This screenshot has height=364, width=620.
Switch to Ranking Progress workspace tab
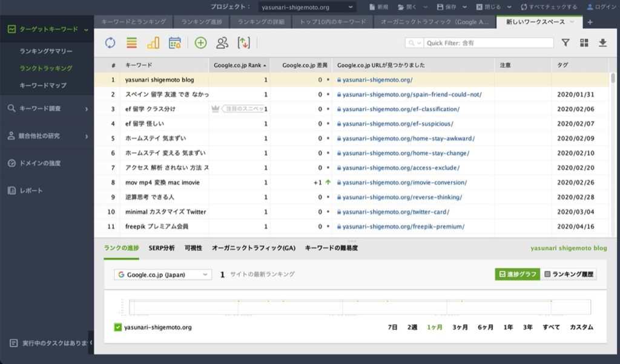pyautogui.click(x=202, y=22)
